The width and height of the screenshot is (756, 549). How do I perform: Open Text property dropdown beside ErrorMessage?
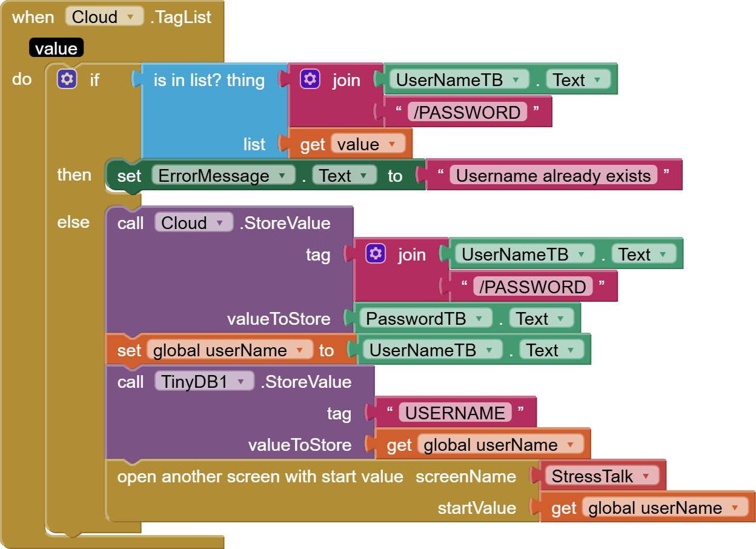coord(344,176)
